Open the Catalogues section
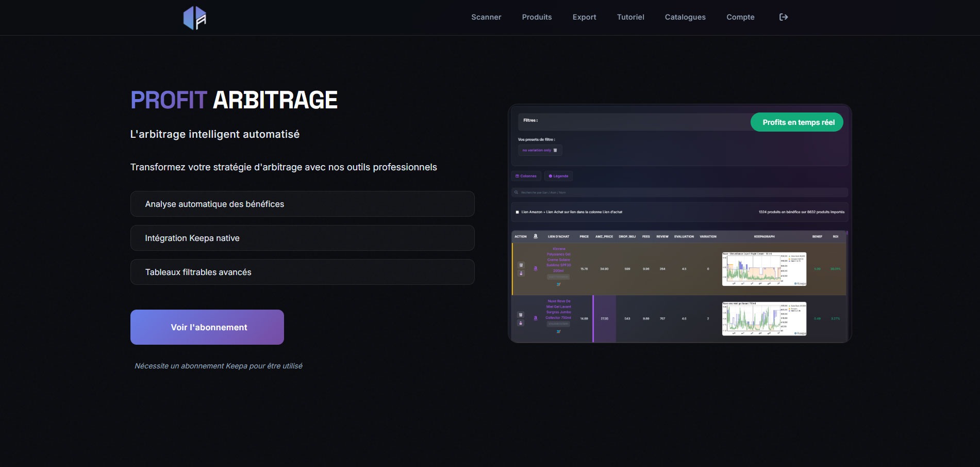 (685, 17)
